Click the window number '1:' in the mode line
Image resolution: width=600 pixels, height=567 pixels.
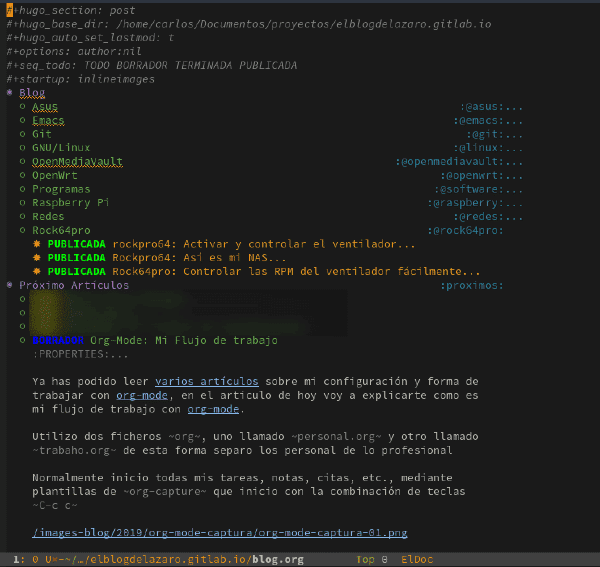pyautogui.click(x=19, y=560)
